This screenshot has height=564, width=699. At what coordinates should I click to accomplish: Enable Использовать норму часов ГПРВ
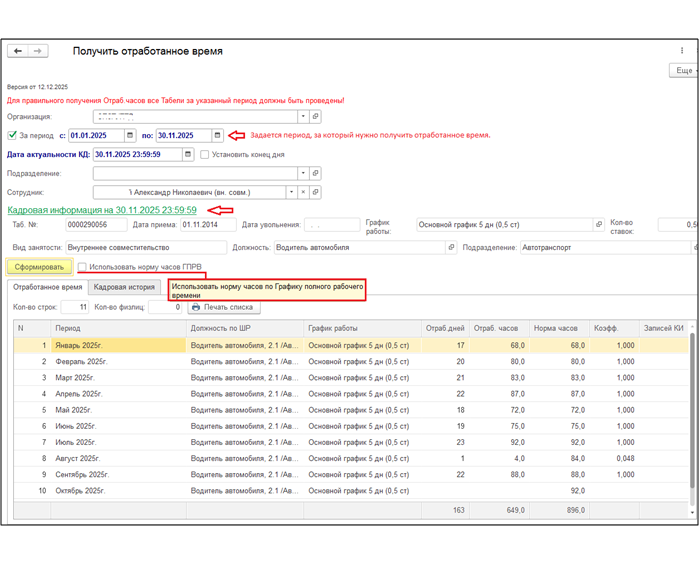(82, 267)
